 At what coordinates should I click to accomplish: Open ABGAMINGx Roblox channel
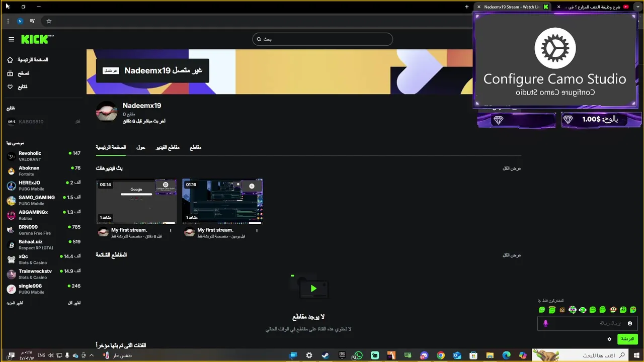coord(43,215)
